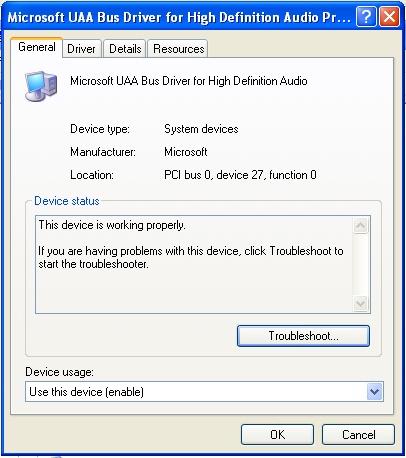Switch to the Driver tab
The height and width of the screenshot is (458, 406).
click(81, 49)
